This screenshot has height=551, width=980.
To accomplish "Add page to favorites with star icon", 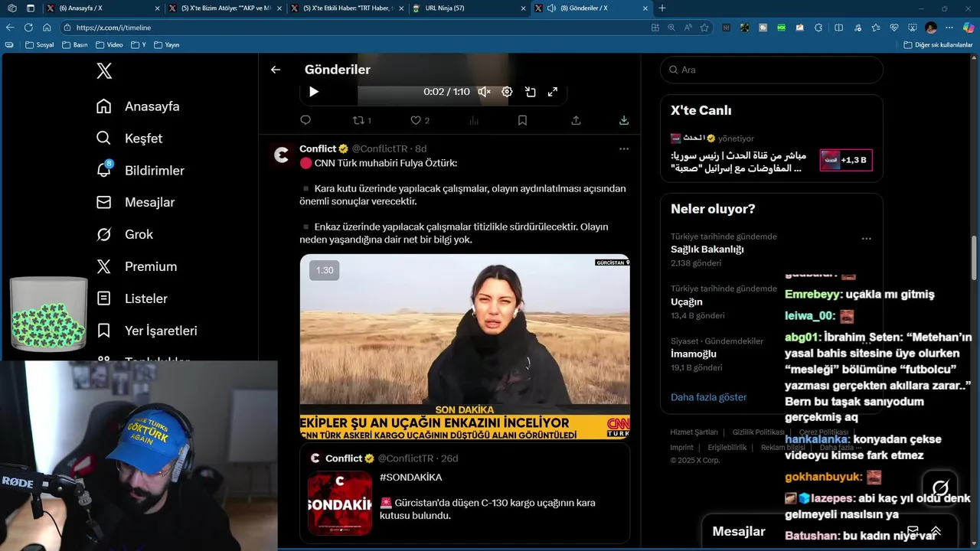I will click(704, 28).
